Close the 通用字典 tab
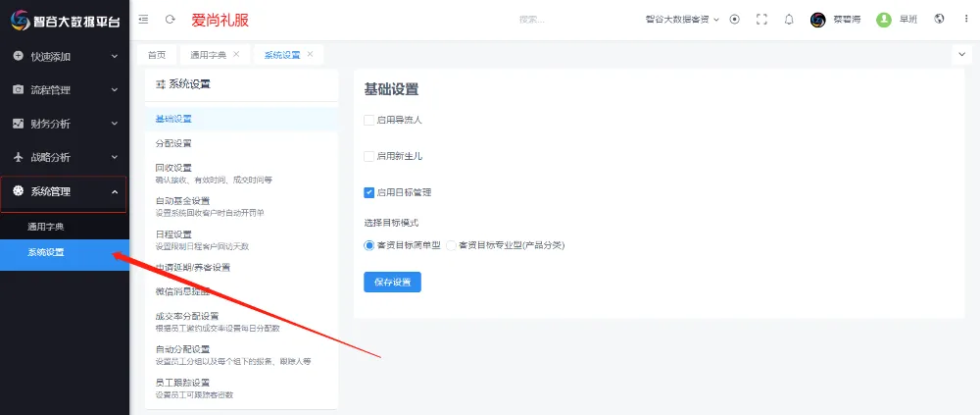The height and width of the screenshot is (415, 980). click(x=236, y=54)
